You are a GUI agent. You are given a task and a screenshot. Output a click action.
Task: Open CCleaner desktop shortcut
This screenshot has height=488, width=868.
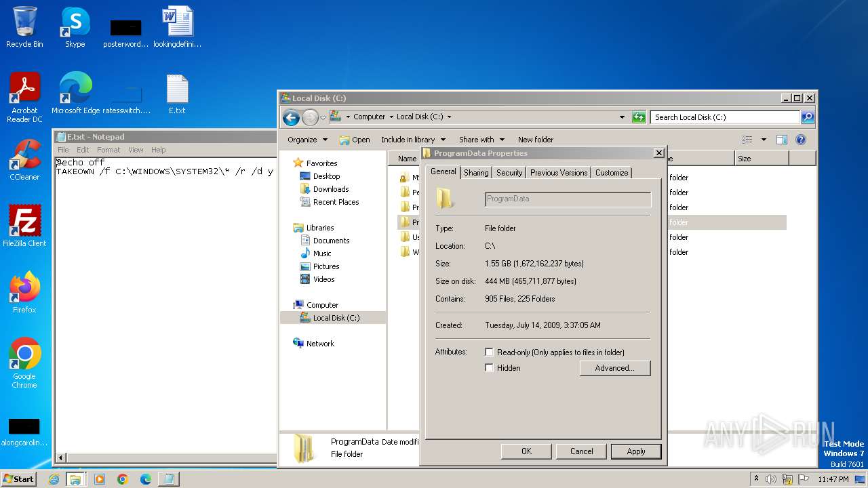coord(24,159)
